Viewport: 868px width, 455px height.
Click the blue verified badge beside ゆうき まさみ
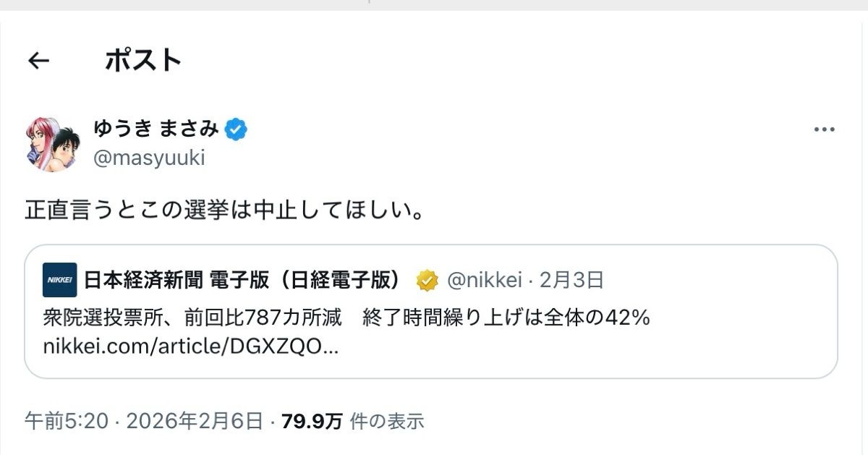coord(237,129)
